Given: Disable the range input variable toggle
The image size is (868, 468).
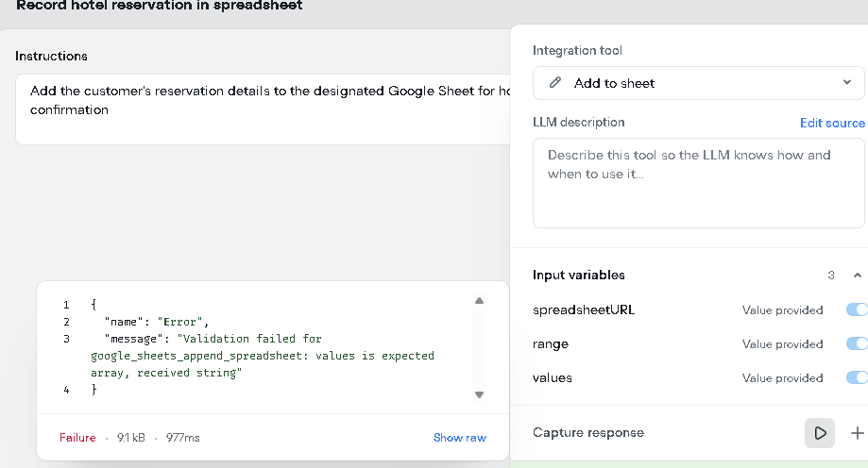Looking at the screenshot, I should (857, 344).
